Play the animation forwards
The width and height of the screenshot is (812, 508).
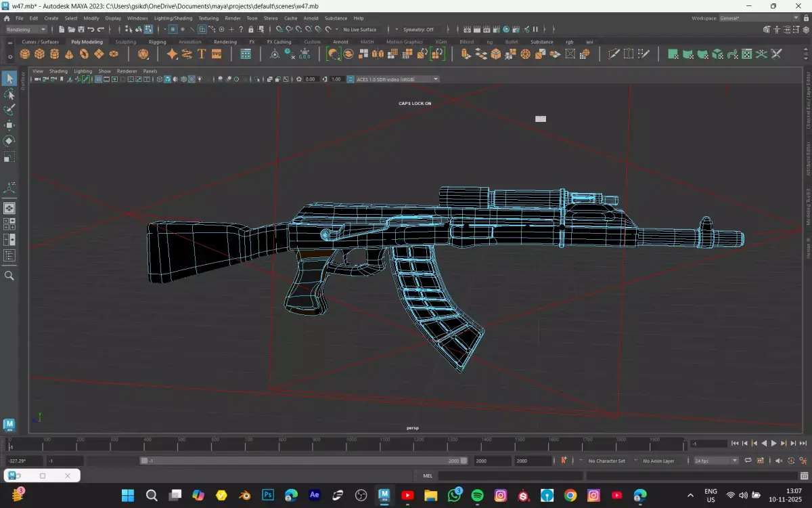(x=774, y=444)
